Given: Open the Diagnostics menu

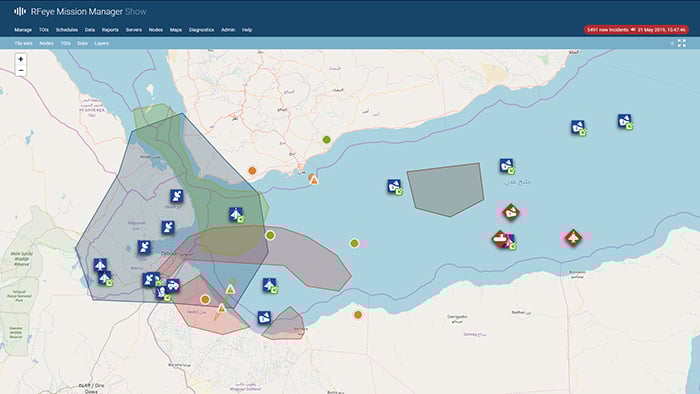Looking at the screenshot, I should [201, 30].
